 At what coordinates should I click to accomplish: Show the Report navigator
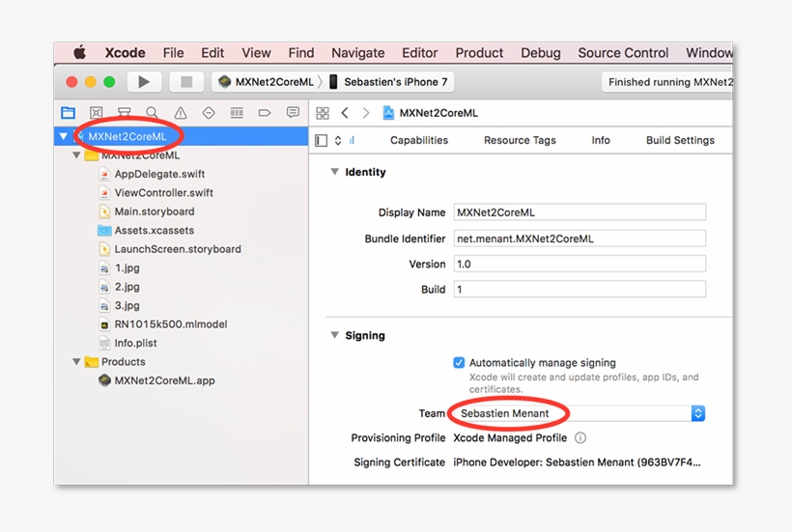point(293,112)
